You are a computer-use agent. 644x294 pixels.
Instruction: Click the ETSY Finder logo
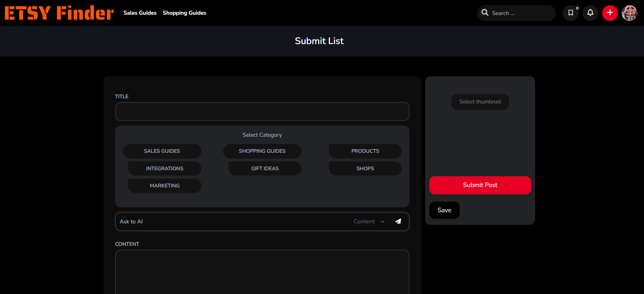[x=59, y=13]
